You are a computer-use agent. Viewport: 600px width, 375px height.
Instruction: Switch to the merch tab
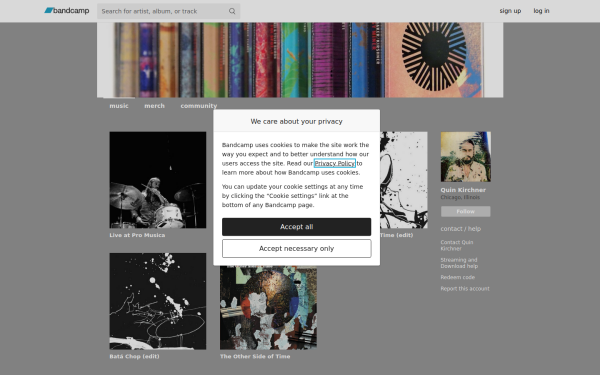point(154,106)
